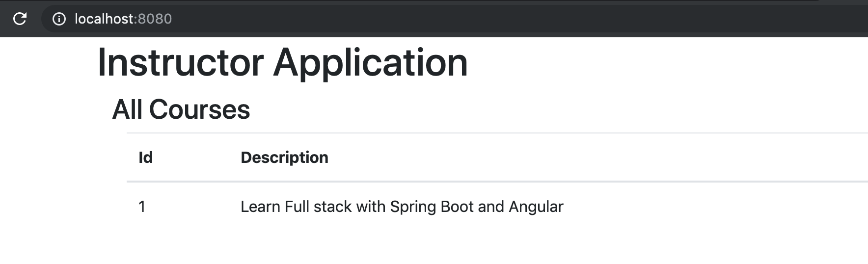Click empty area of address bar
This screenshot has height=264, width=868.
pos(491,19)
